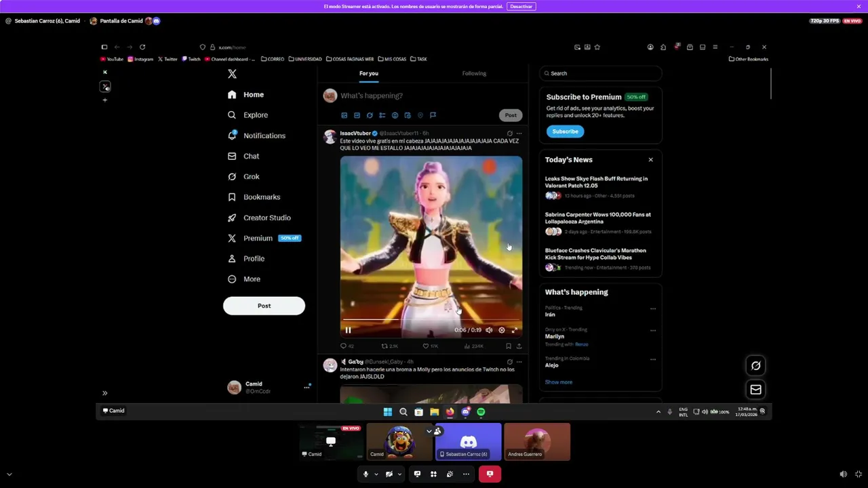
Task: Click Show more under What's happening
Action: 559,382
